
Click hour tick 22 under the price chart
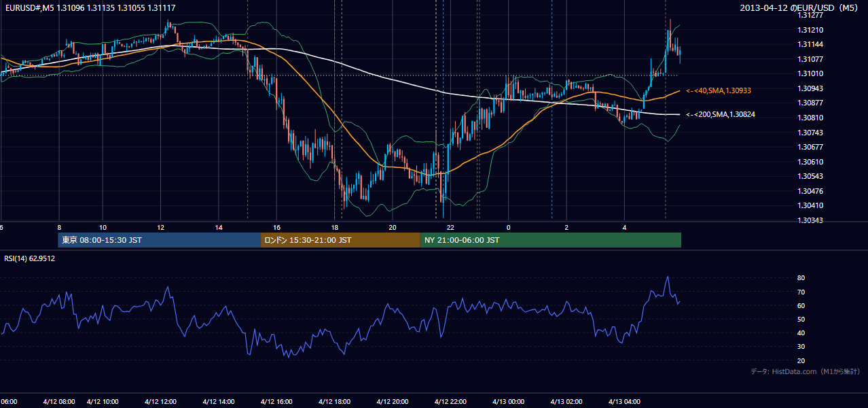coord(450,227)
